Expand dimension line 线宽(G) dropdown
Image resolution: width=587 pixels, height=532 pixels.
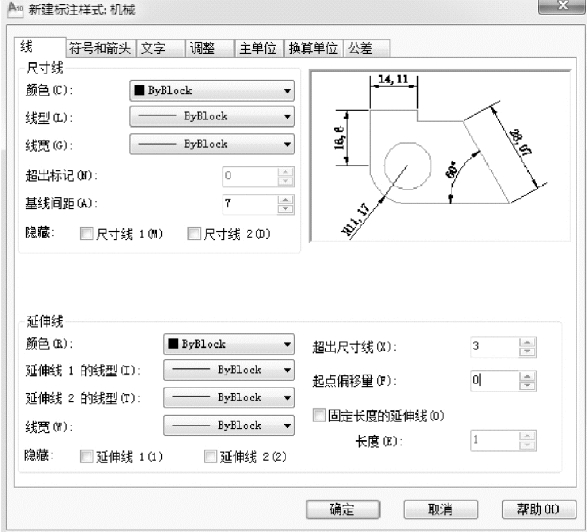click(x=212, y=144)
